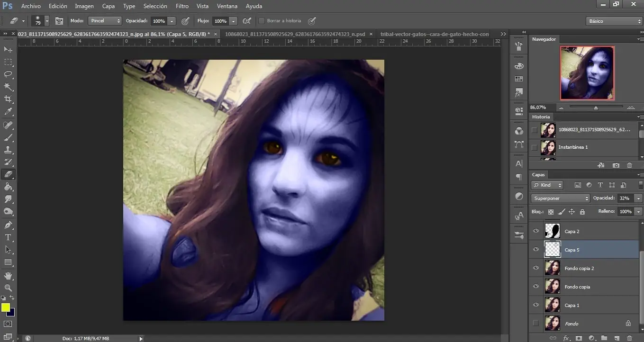Select the Lasso tool

(8, 74)
